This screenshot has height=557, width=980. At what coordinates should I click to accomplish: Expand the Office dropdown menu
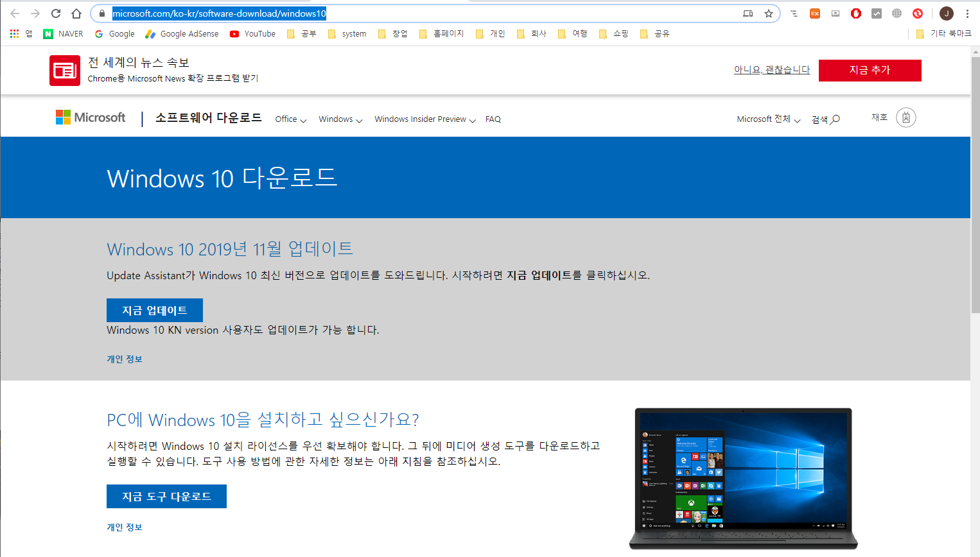pos(291,119)
